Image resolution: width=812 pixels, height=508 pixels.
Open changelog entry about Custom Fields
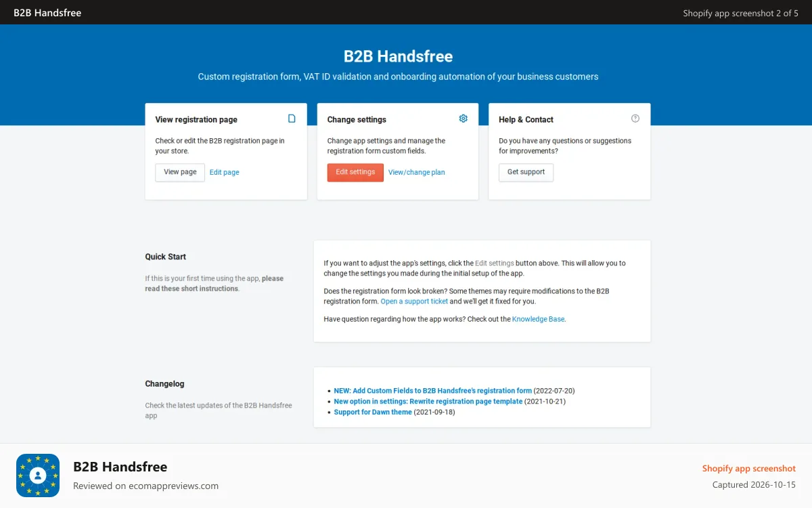click(433, 391)
